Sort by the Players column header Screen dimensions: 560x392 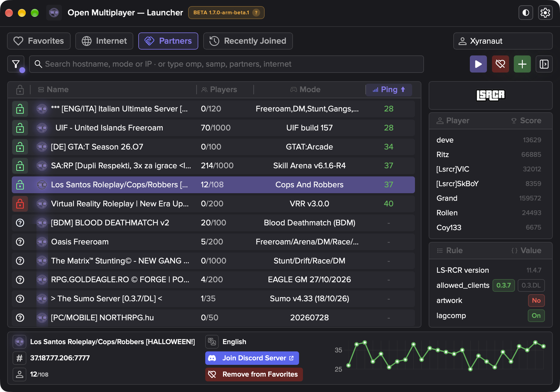(x=219, y=90)
